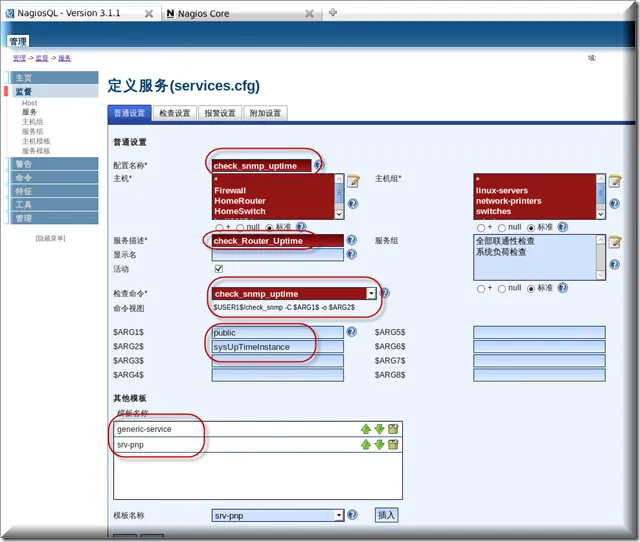Open help icon beside service group list
Screen dimensions: 640x542
[x=614, y=264]
